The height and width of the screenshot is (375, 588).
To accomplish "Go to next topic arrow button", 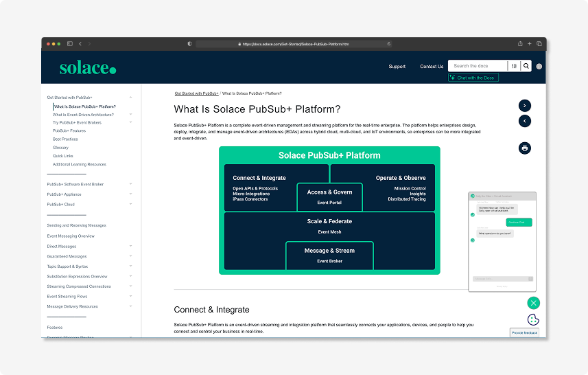I will tap(524, 105).
